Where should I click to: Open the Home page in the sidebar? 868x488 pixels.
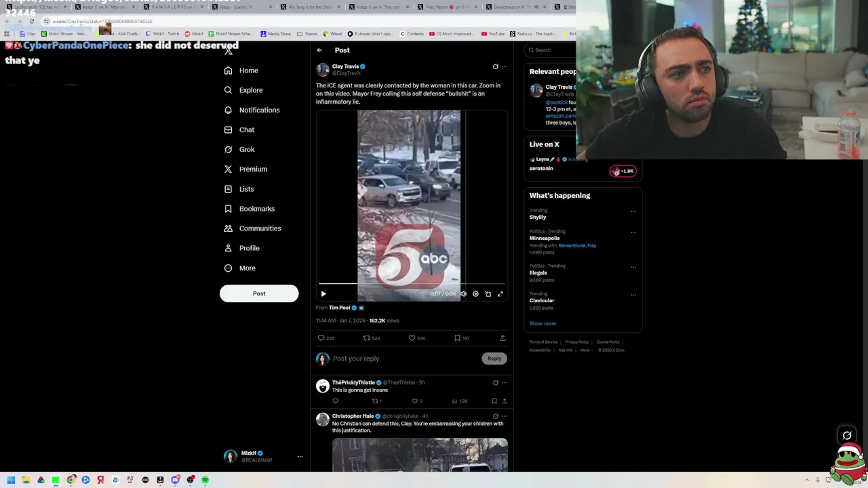pyautogui.click(x=241, y=70)
